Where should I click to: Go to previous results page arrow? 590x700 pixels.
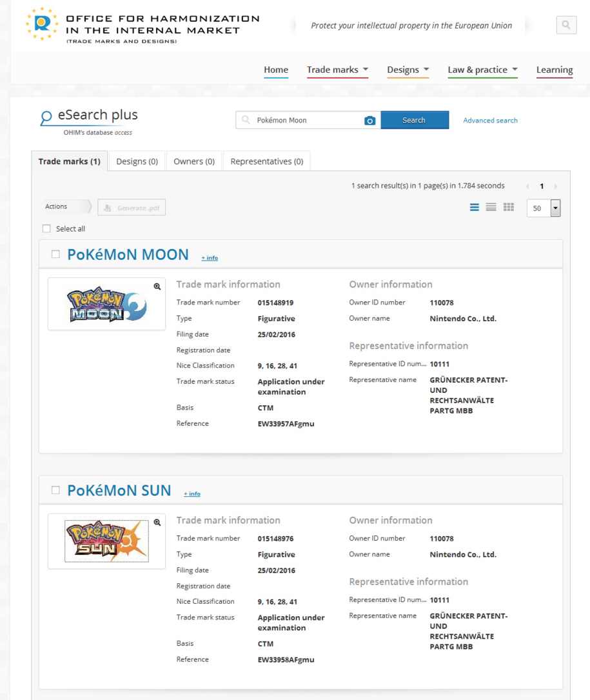[x=527, y=186]
